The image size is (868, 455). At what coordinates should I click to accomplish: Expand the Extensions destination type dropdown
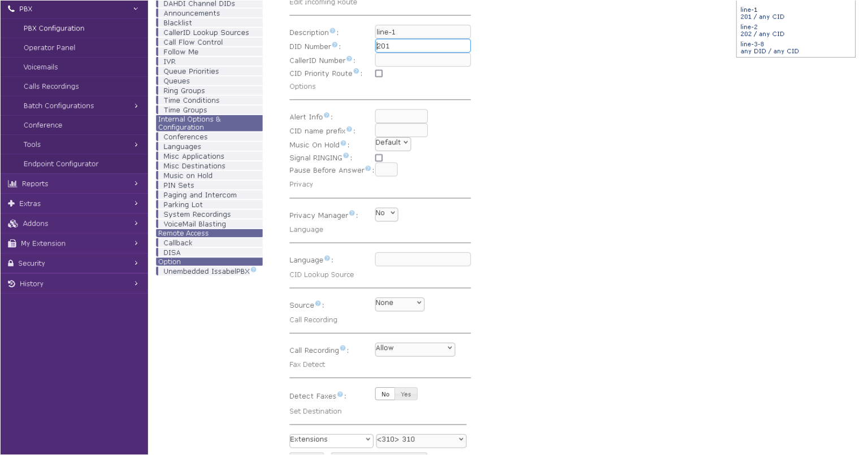331,440
